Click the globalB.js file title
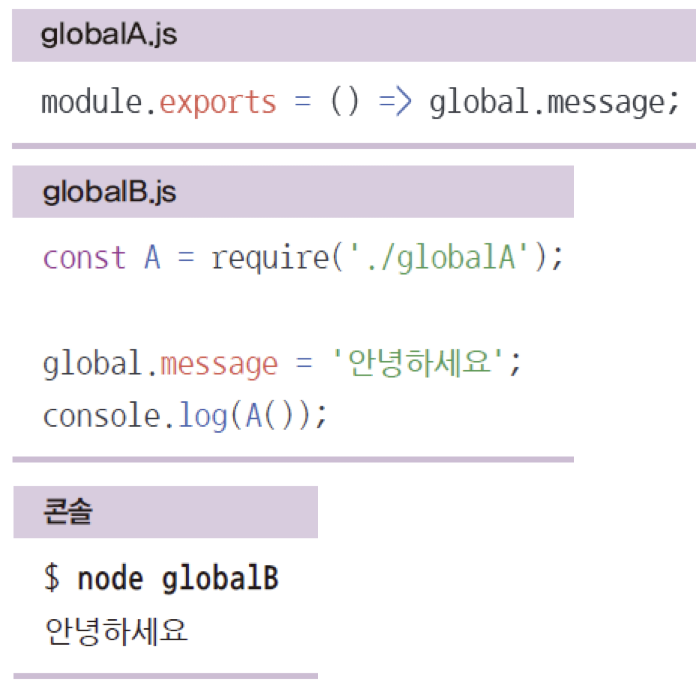This screenshot has height=688, width=696. 109,192
